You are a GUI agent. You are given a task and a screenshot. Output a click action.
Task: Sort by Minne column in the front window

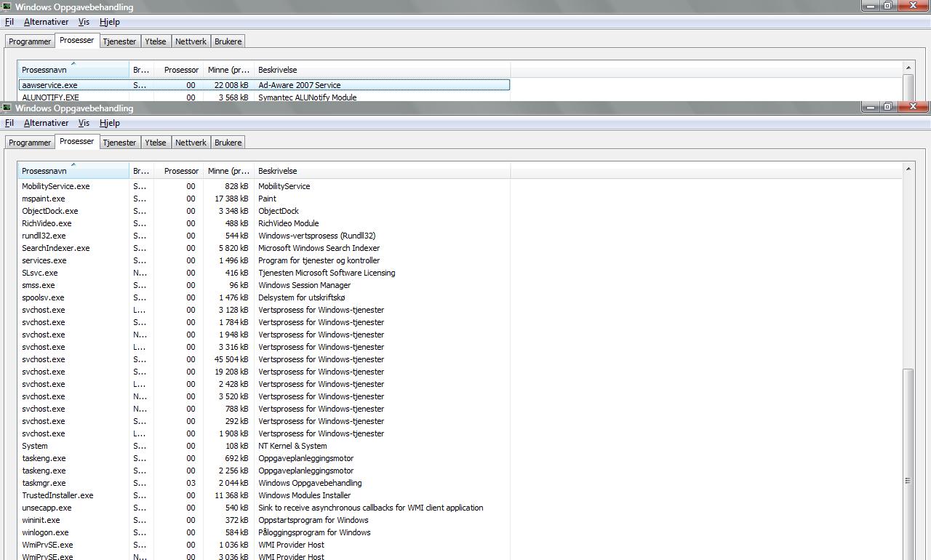(228, 171)
